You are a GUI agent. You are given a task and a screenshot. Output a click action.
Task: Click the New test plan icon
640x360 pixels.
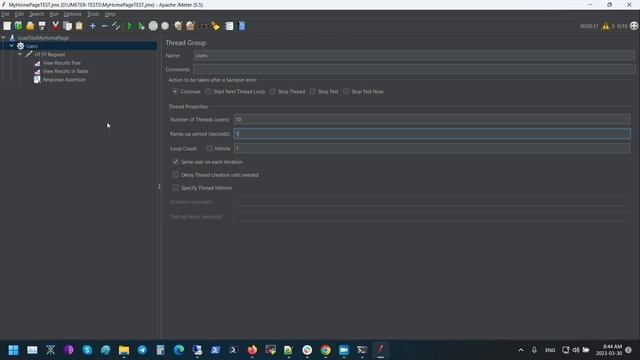click(7, 26)
